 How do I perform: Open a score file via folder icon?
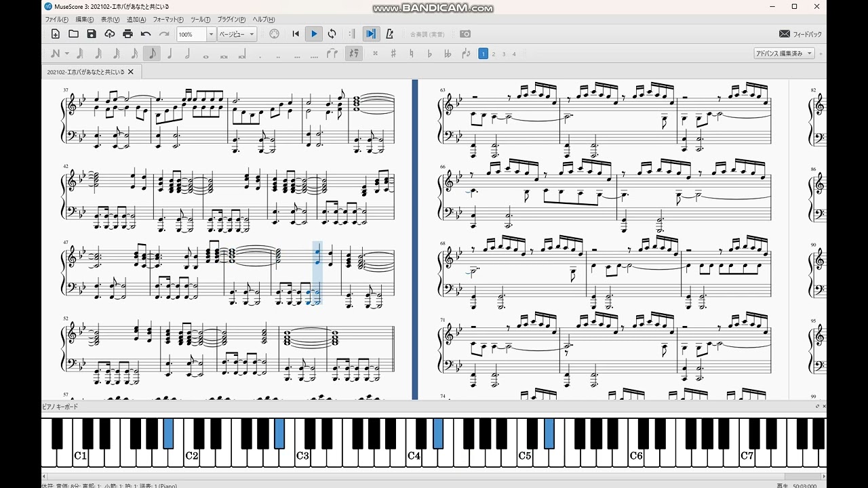(73, 34)
